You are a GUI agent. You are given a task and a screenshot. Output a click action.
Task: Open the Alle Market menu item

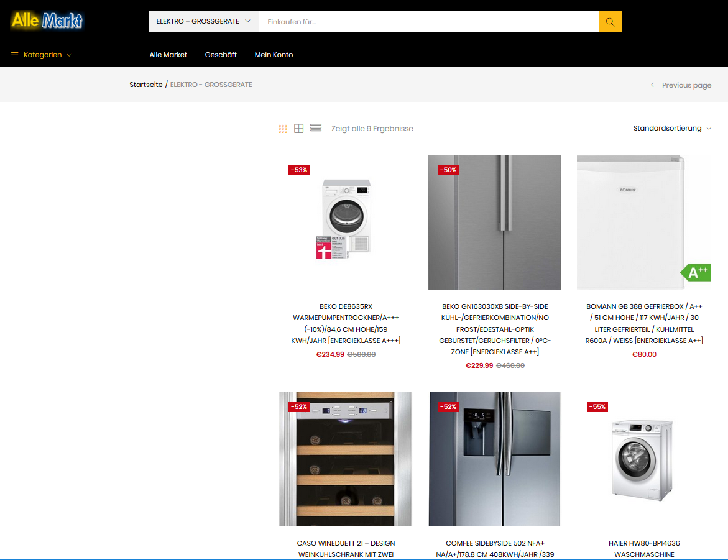[x=168, y=55]
